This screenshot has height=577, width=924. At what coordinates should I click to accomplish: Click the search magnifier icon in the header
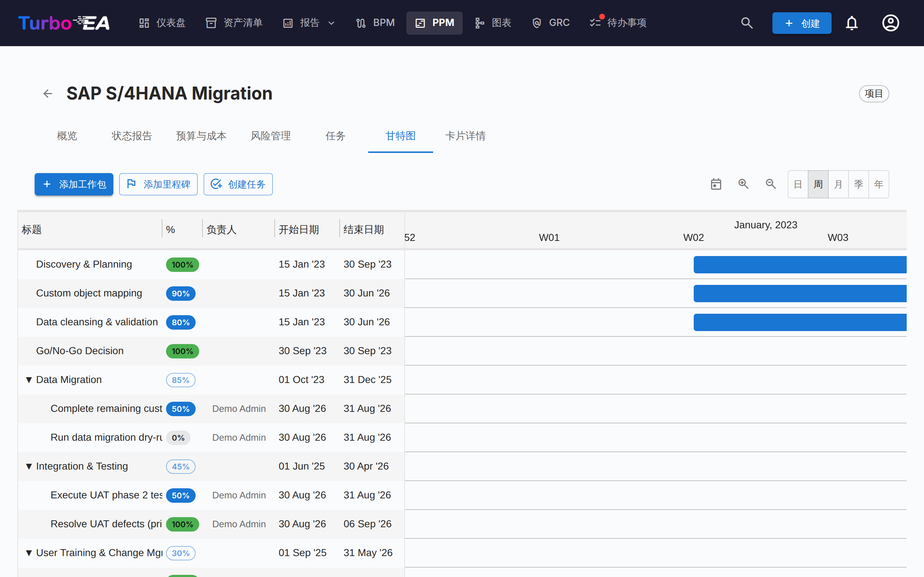(747, 23)
